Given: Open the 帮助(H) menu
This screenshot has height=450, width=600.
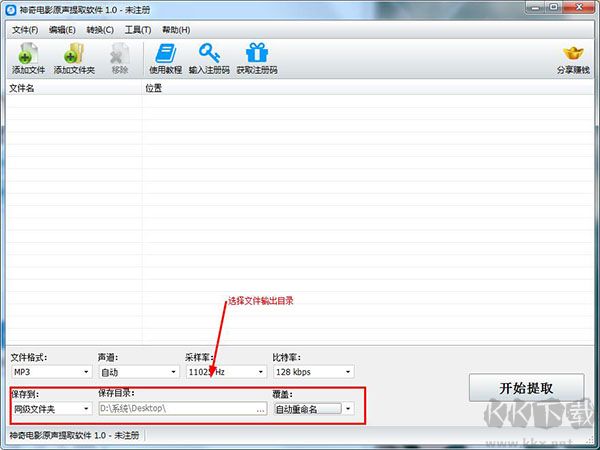Looking at the screenshot, I should point(176,30).
